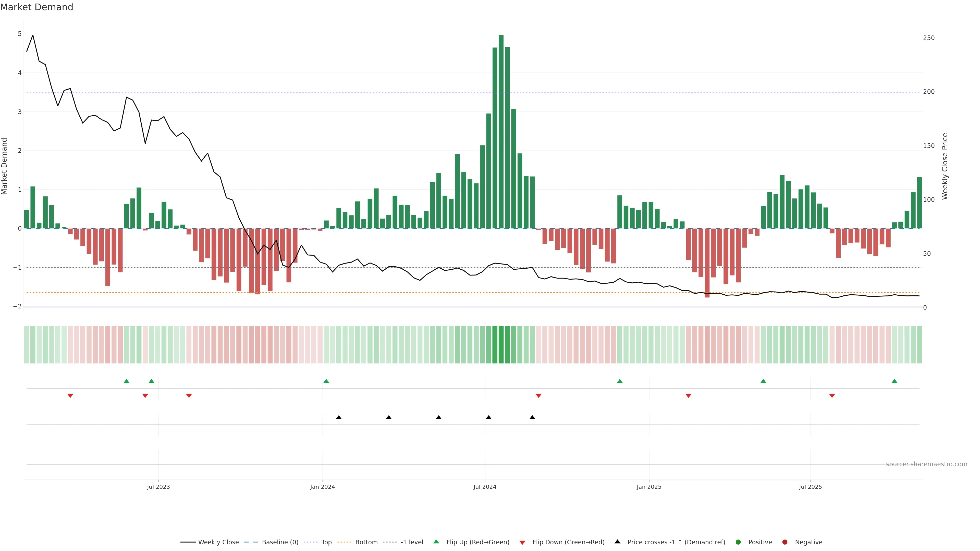Screen dimensions: 980x551
Task: Click the -1 level legend entry
Action: (412, 542)
